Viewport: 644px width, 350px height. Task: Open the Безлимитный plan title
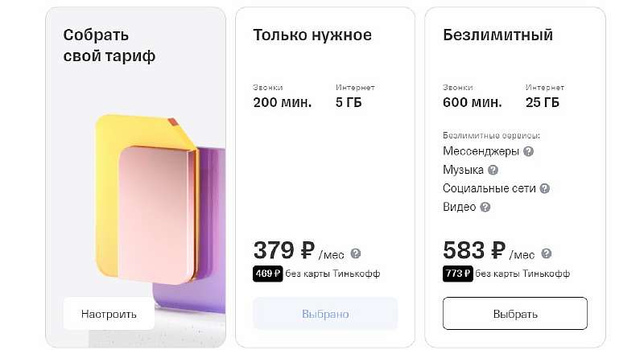[497, 35]
